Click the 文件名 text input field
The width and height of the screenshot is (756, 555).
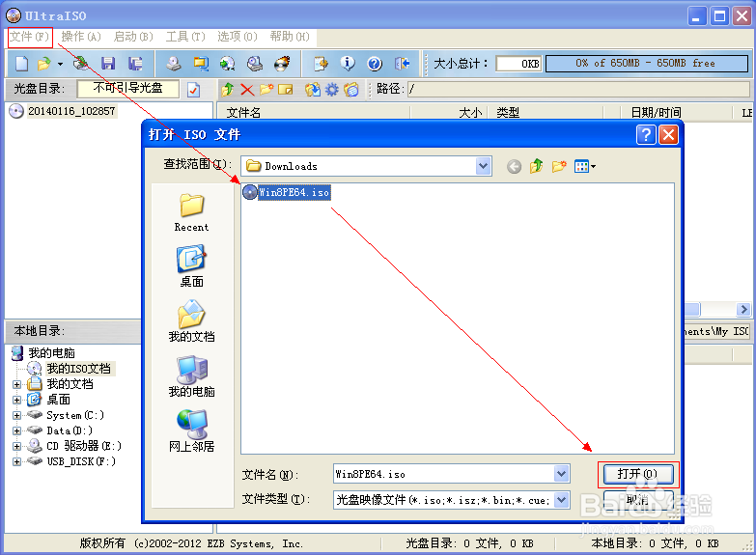(443, 474)
